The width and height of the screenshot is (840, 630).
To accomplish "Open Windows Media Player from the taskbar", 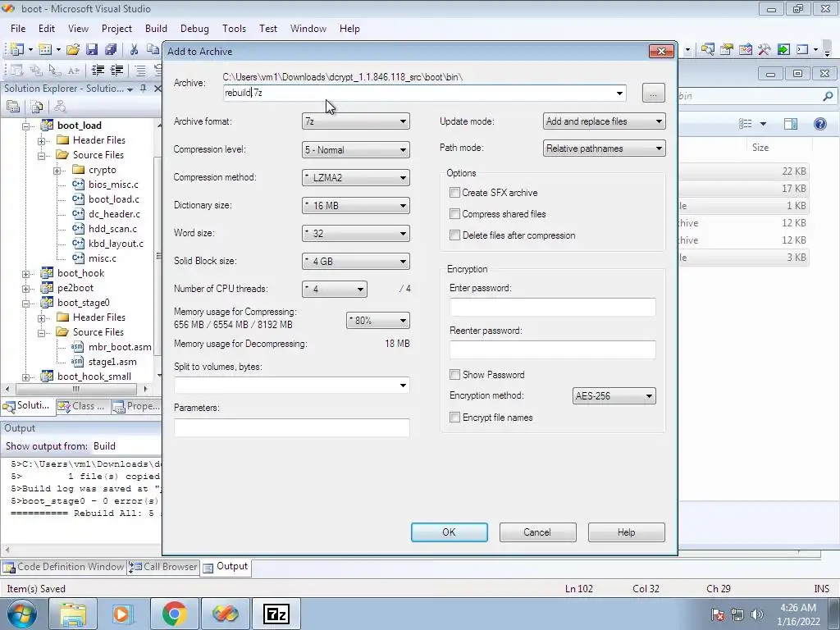I will pyautogui.click(x=123, y=614).
